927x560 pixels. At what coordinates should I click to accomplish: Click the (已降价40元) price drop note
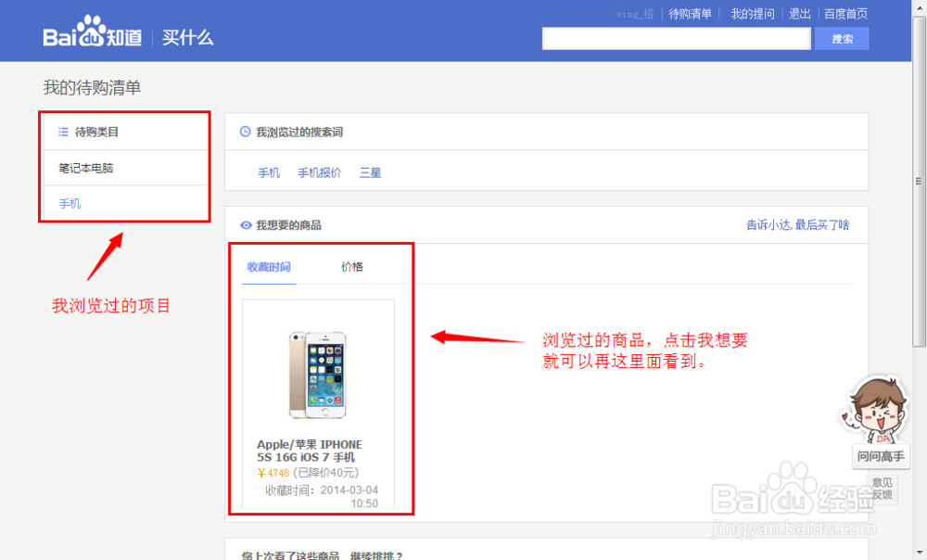(x=325, y=473)
